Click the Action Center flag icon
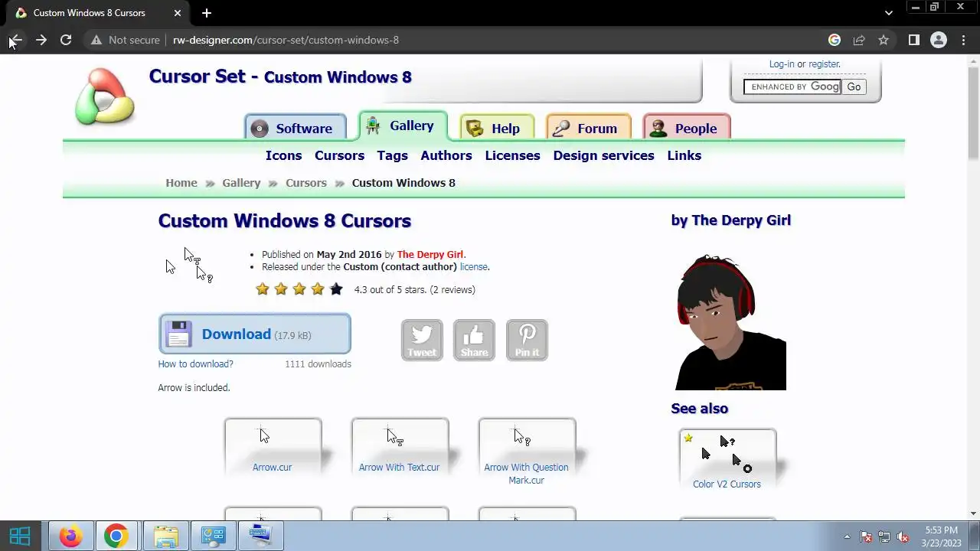The image size is (980, 551). coord(866,537)
